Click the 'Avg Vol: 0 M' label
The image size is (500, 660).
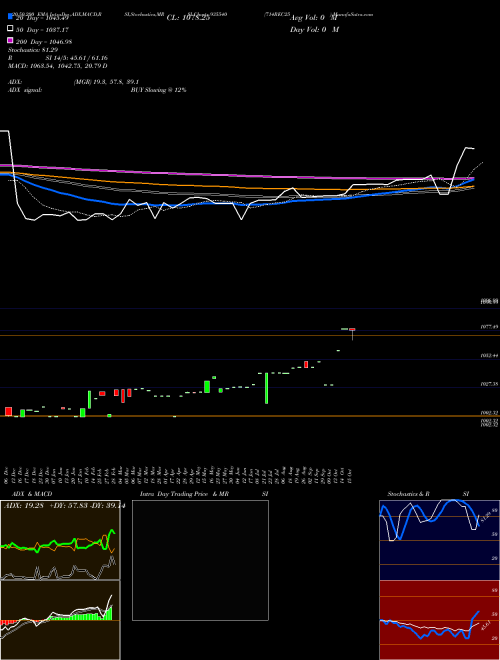(314, 18)
